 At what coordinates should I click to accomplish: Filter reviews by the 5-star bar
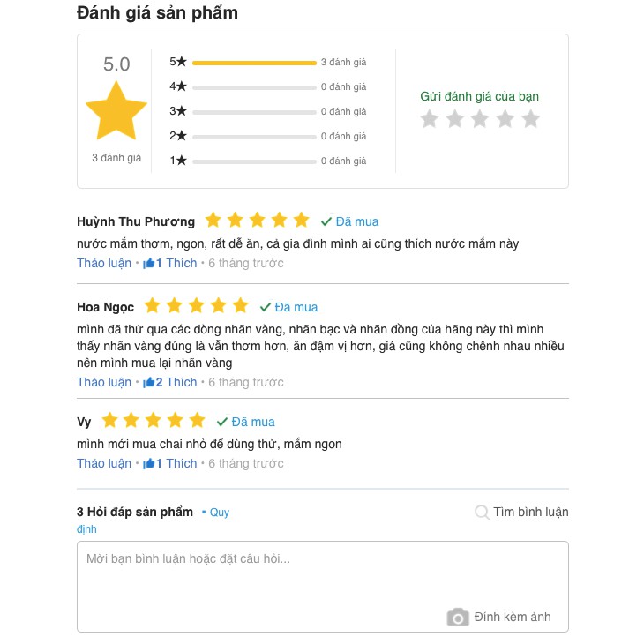pos(254,63)
